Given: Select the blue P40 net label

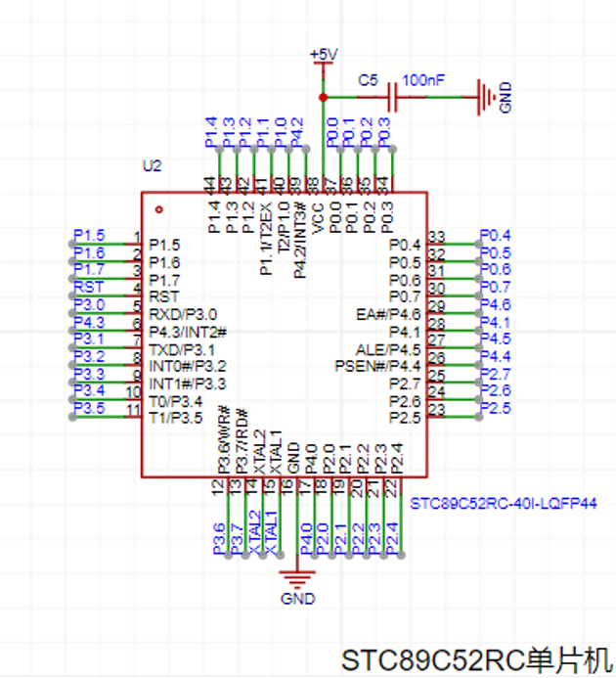Looking at the screenshot, I should point(306,539).
